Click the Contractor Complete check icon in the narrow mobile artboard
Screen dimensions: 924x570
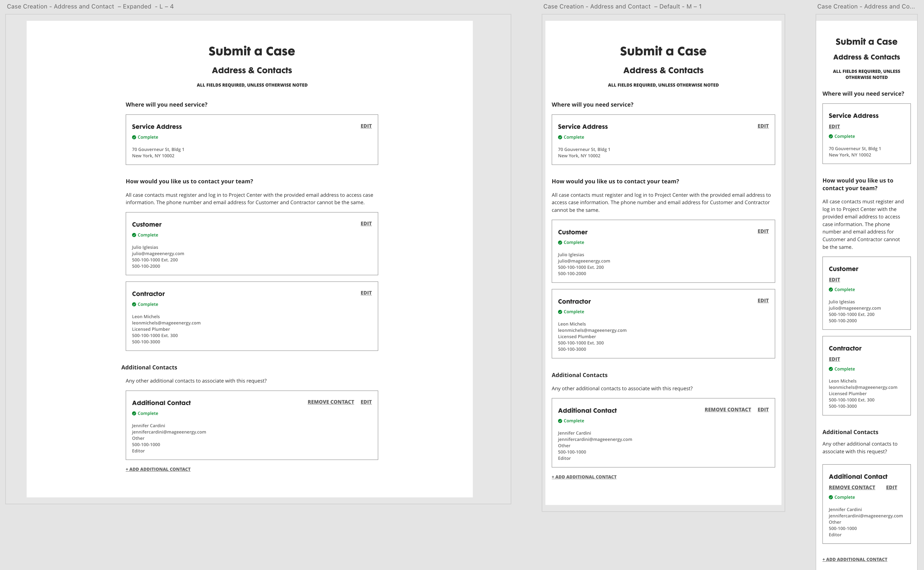click(831, 369)
